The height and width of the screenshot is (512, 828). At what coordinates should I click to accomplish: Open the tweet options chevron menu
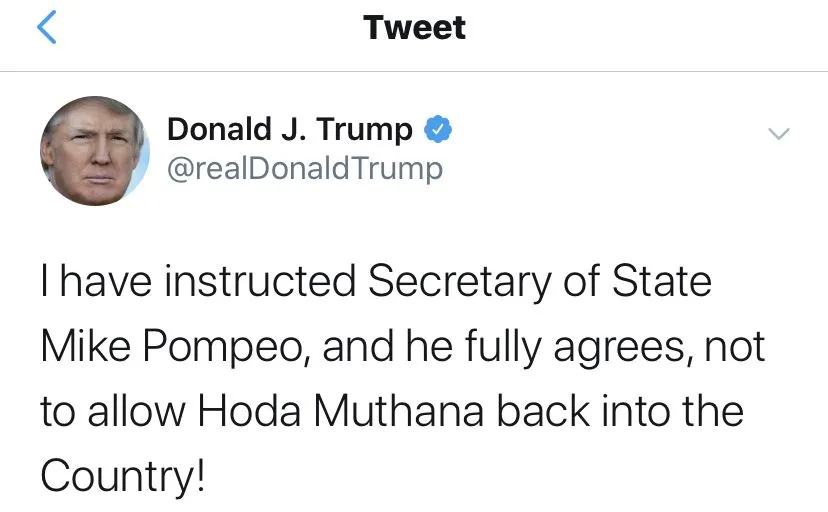tap(777, 133)
